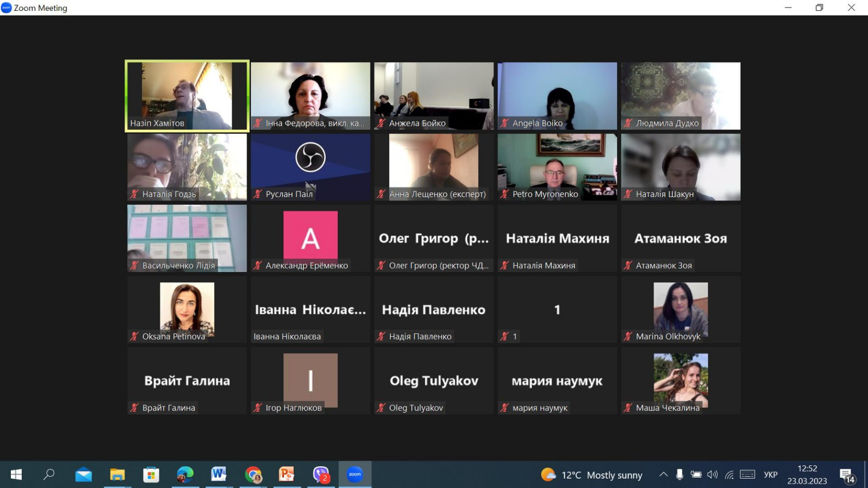This screenshot has width=868, height=488.
Task: Select the Іванна Ніколаєва participant tile
Action: pyautogui.click(x=310, y=310)
